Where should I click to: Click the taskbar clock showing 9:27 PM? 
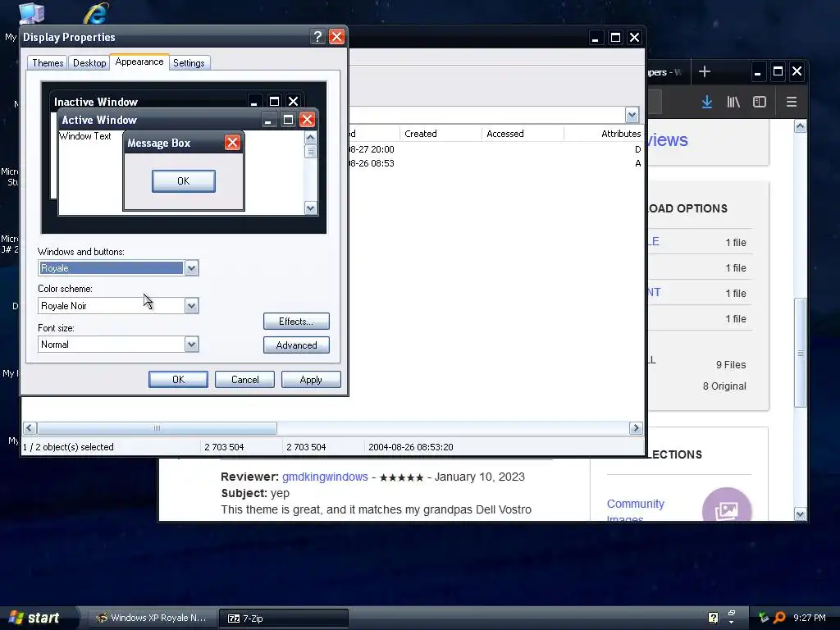click(810, 618)
